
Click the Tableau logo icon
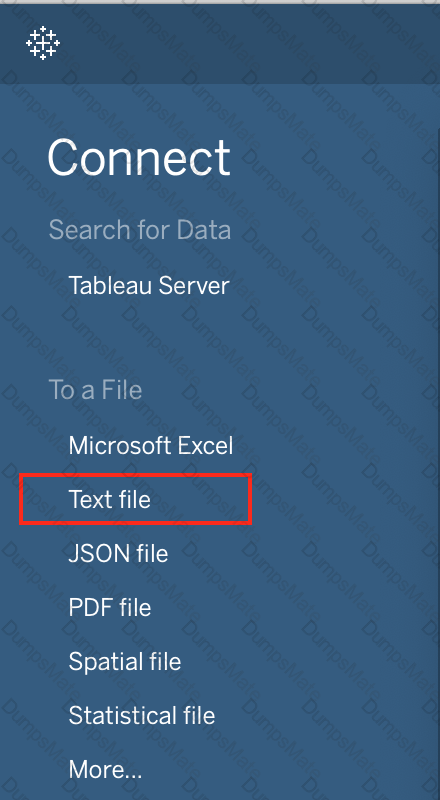pos(43,42)
